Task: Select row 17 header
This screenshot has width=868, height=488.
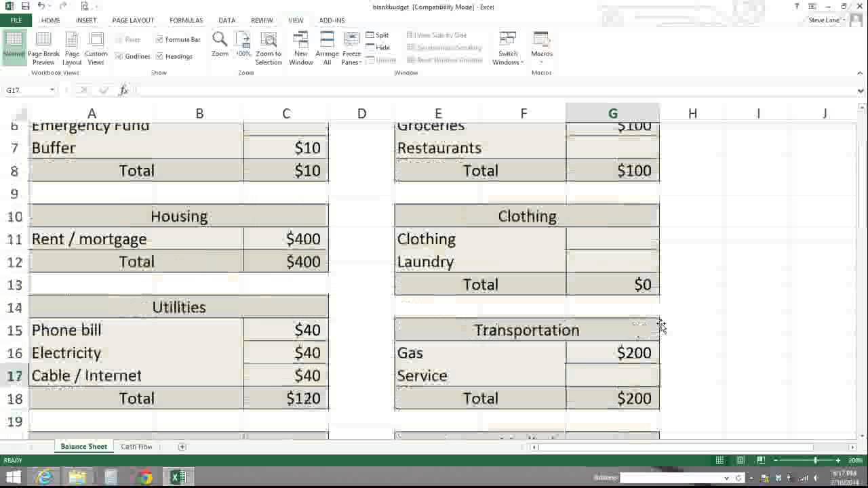Action: [x=14, y=375]
